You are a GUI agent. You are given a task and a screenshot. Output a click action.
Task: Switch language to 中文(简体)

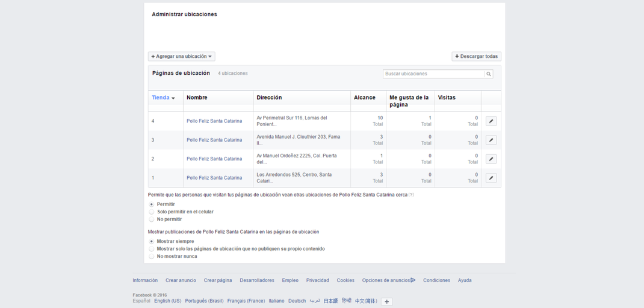(x=366, y=301)
